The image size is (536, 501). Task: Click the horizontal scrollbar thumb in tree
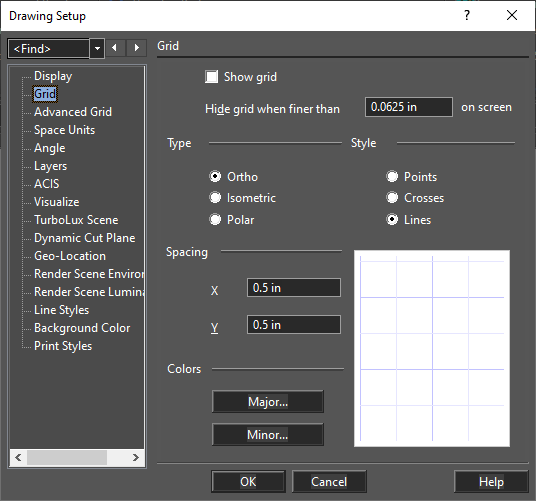click(67, 457)
